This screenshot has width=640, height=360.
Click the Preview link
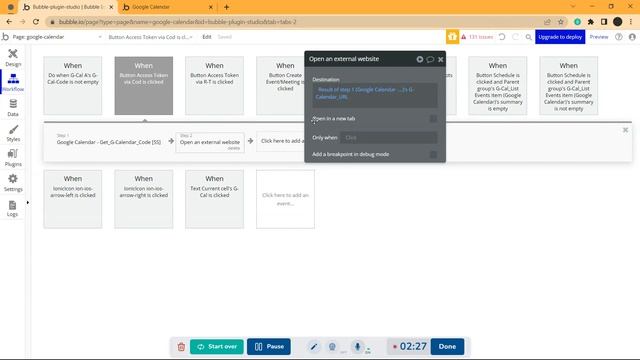[x=599, y=37]
